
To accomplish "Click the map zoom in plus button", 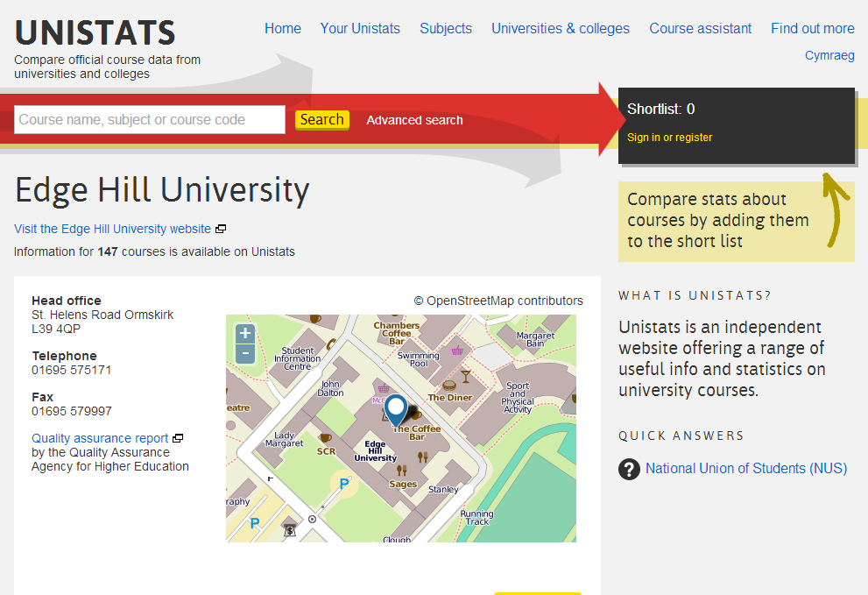I will (x=245, y=334).
